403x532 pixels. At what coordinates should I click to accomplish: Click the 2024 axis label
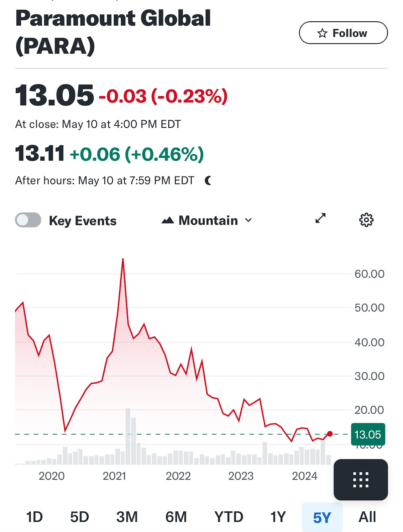click(x=305, y=476)
